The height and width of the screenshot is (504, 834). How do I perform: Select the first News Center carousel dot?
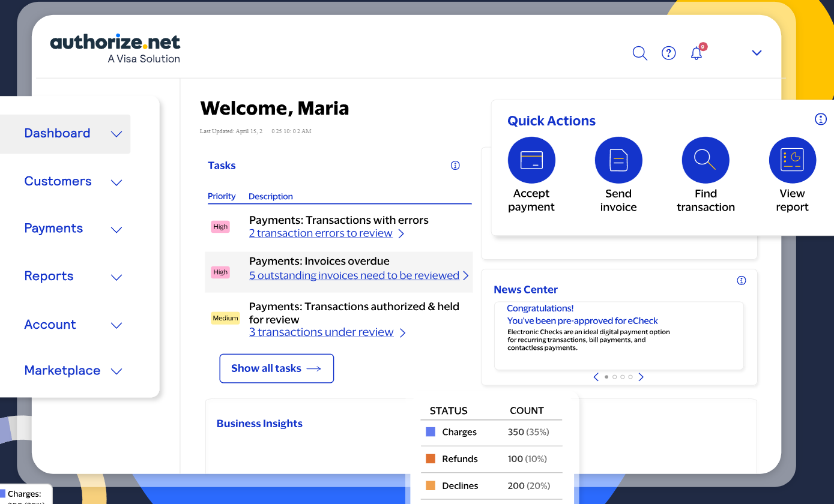606,377
